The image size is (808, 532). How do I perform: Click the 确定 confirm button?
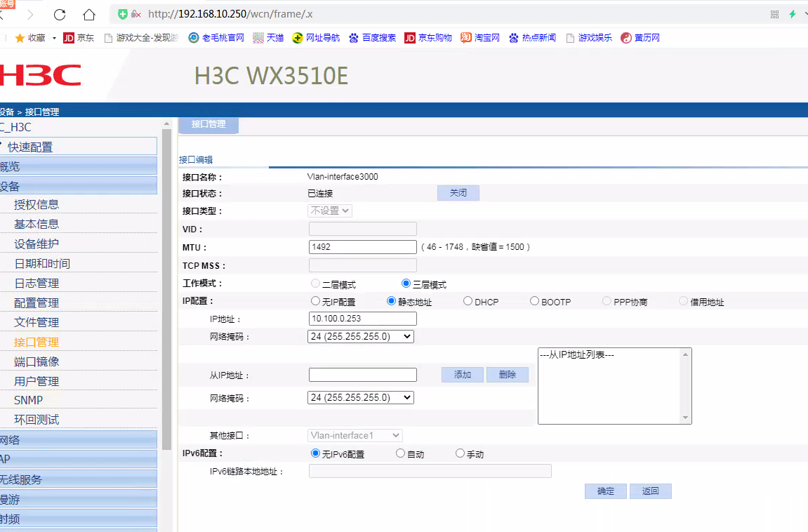[606, 491]
